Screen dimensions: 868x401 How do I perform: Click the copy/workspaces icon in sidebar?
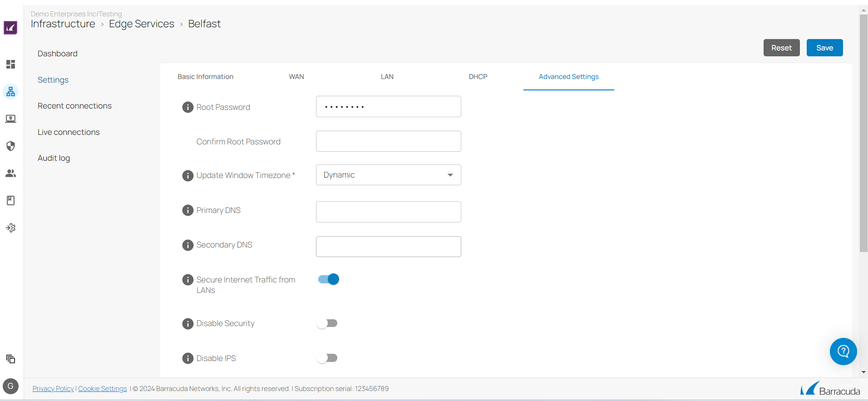(x=10, y=359)
